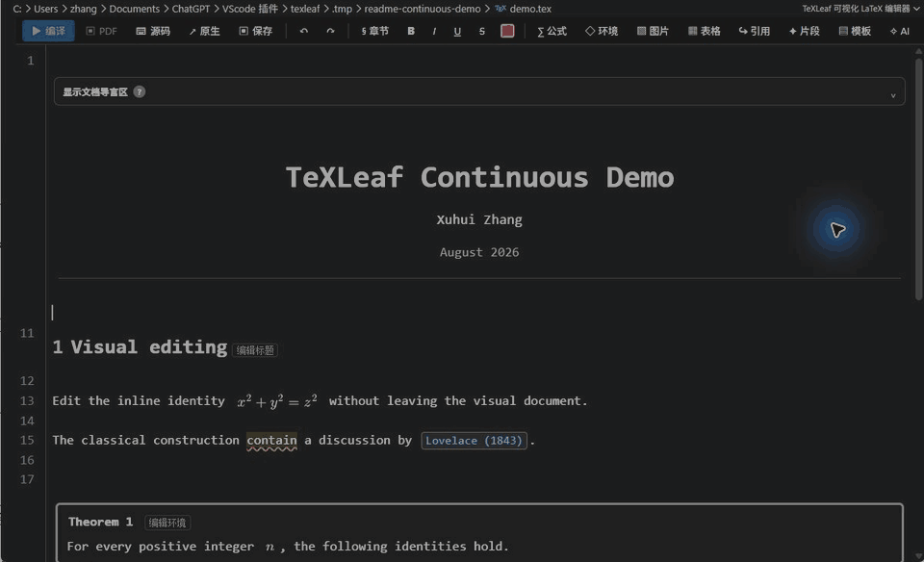
Task: Toggle bold formatting
Action: (411, 31)
